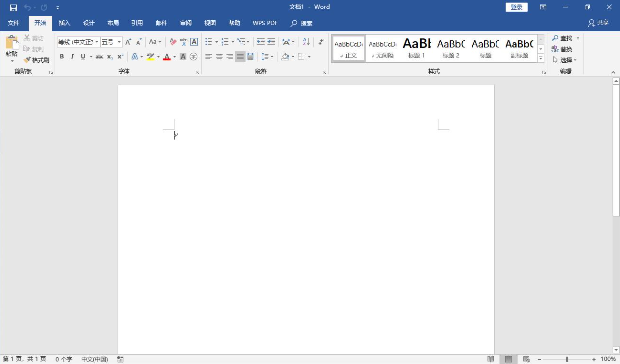This screenshot has width=620, height=364.
Task: Open the Change Case (Aa) dropdown
Action: [x=155, y=42]
